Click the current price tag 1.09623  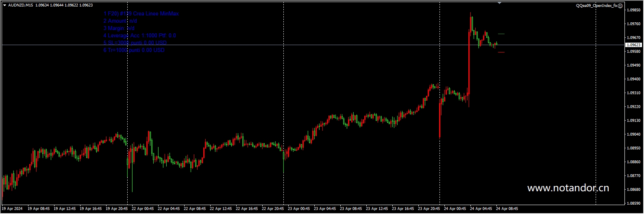click(633, 45)
